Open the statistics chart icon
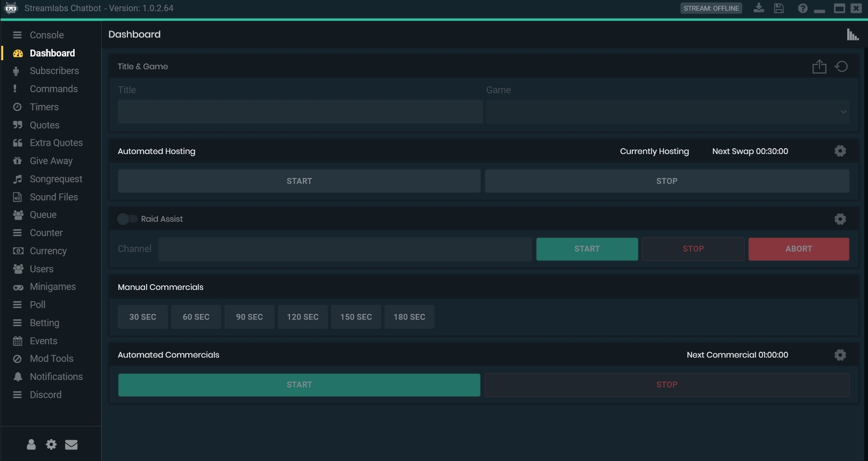Viewport: 868px width, 461px height. [x=853, y=35]
